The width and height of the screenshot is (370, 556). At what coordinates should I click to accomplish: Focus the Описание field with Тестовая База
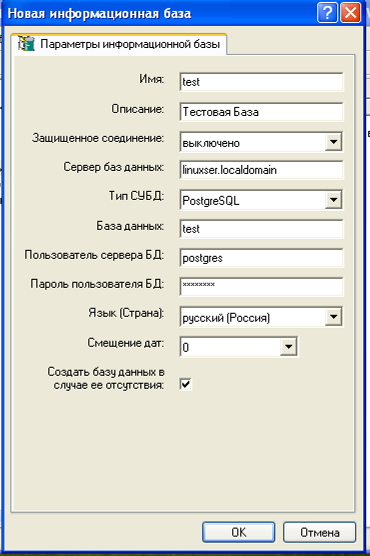point(261,112)
